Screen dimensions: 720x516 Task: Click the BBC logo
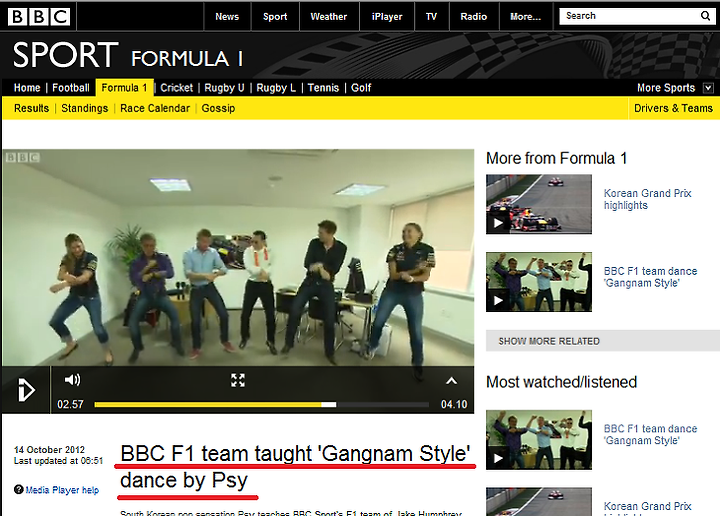pos(39,17)
